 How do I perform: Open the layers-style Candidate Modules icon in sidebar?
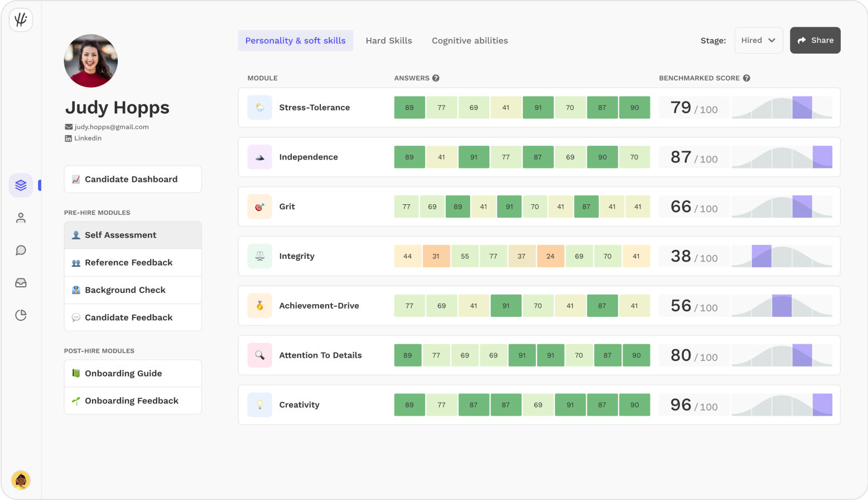click(21, 185)
